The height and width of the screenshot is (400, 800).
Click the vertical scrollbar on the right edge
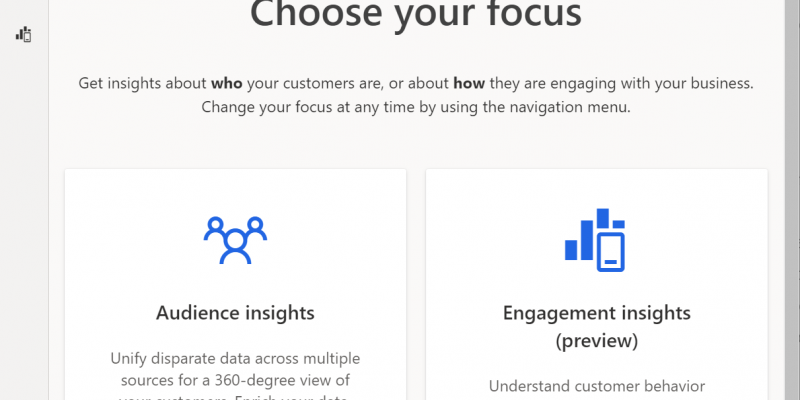[792, 200]
